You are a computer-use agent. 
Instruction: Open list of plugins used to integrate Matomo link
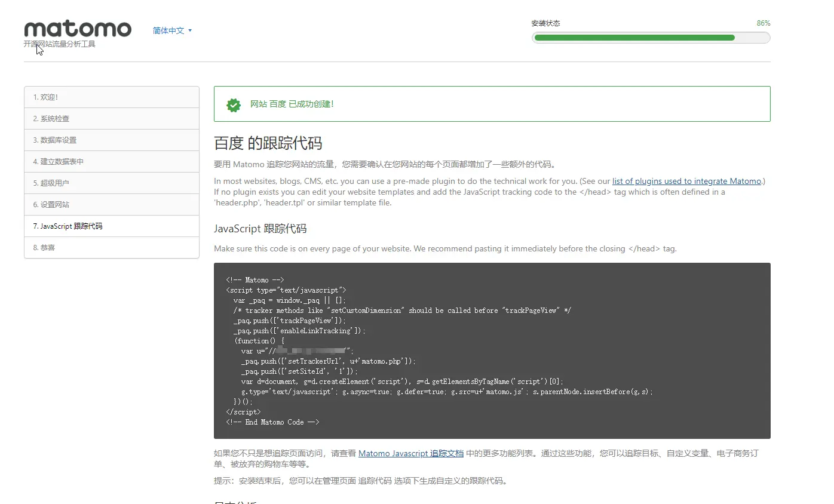pos(686,181)
